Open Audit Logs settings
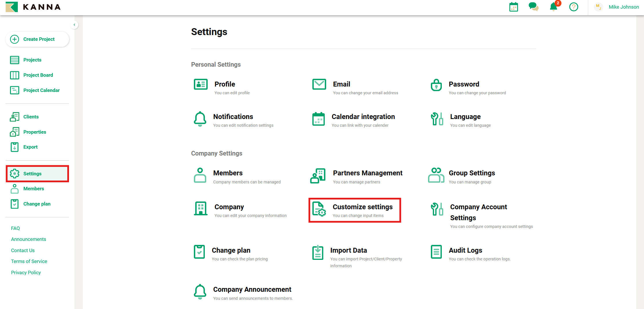This screenshot has height=309, width=644. [465, 250]
